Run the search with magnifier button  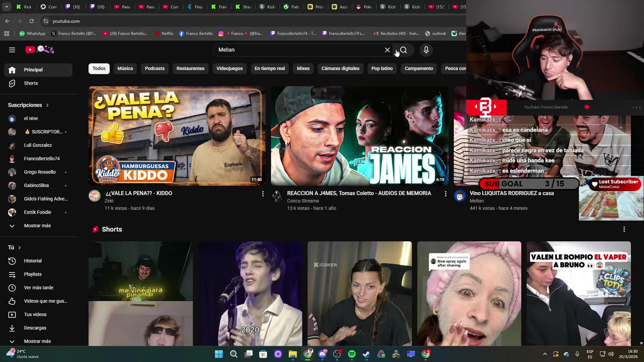coord(404,50)
